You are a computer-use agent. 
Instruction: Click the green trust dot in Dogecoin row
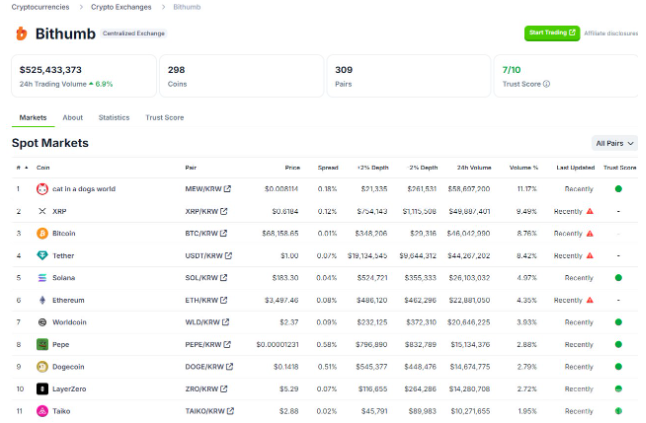click(x=618, y=367)
